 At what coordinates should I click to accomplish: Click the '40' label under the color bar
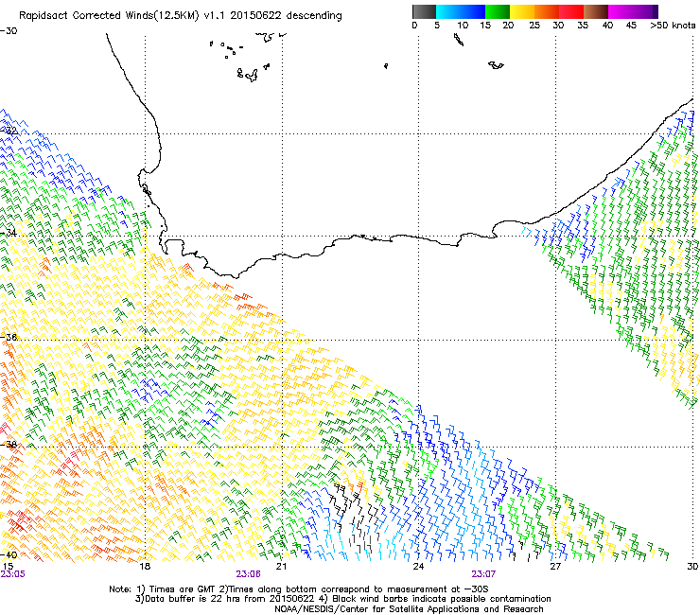607,26
